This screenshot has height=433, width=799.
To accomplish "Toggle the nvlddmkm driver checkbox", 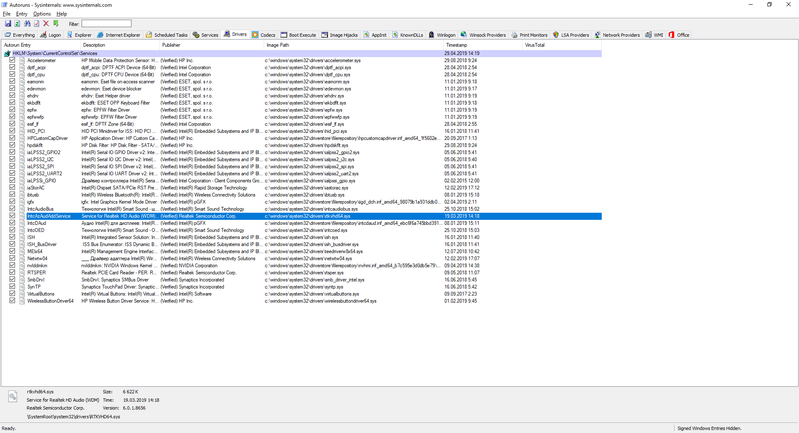I will [x=12, y=265].
